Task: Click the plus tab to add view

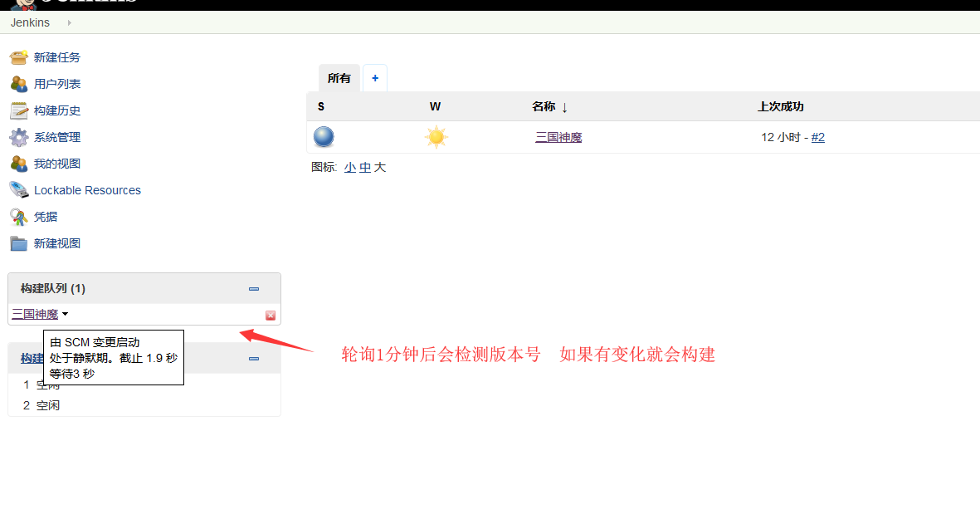Action: tap(375, 78)
